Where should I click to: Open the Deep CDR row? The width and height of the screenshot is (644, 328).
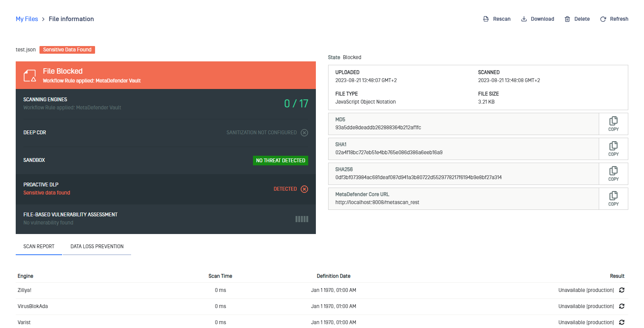point(166,133)
